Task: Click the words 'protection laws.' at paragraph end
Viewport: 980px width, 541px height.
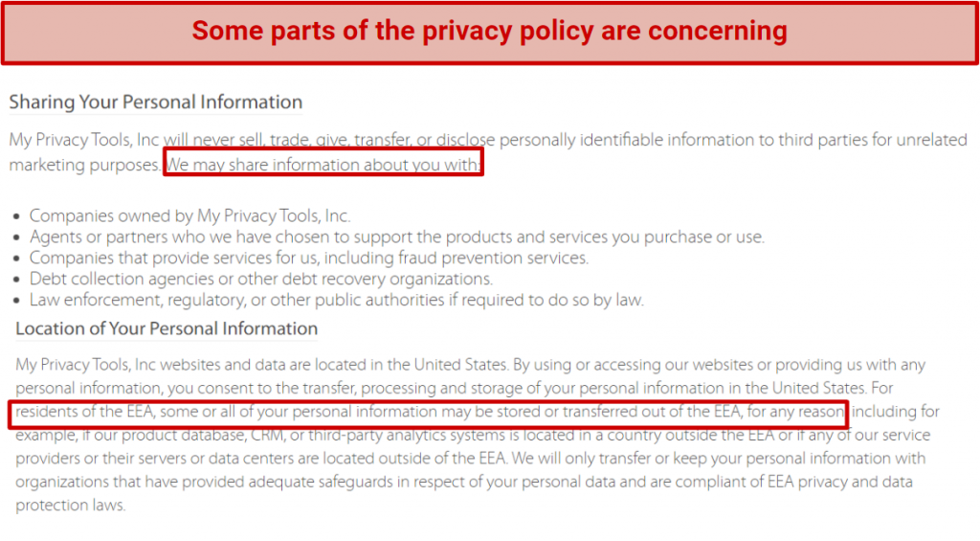Action: pos(71,506)
